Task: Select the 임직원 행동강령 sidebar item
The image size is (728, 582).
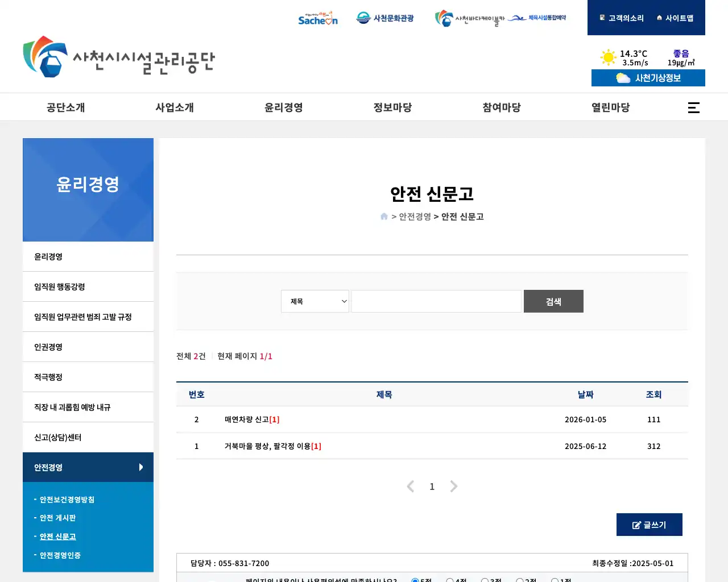Action: pos(88,286)
